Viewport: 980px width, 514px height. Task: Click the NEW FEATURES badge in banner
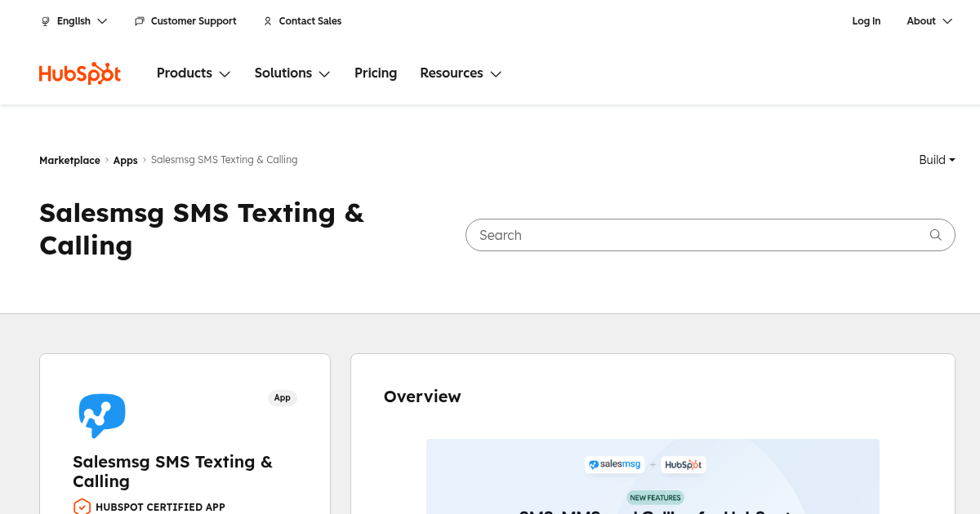point(655,498)
